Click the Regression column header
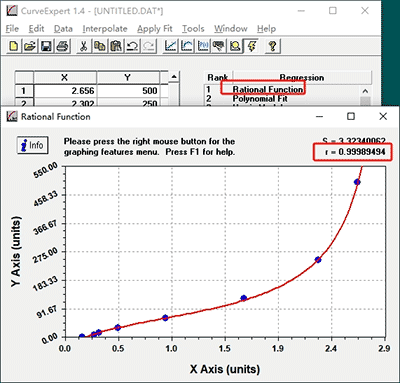Viewport: 400px width, 383px height. (302, 77)
